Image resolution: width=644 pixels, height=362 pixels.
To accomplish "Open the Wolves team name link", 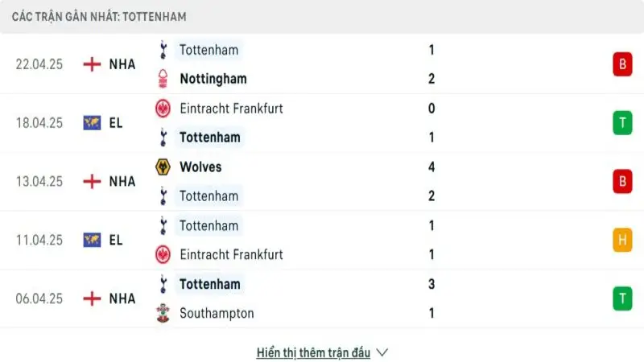I will click(x=200, y=167).
